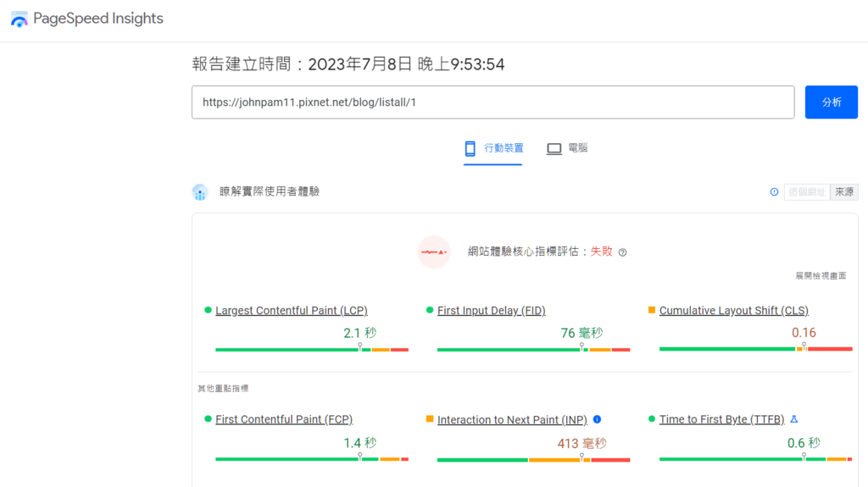Open the Largest Contentful Paint (LCP) link
The width and height of the screenshot is (868, 487).
coord(292,311)
